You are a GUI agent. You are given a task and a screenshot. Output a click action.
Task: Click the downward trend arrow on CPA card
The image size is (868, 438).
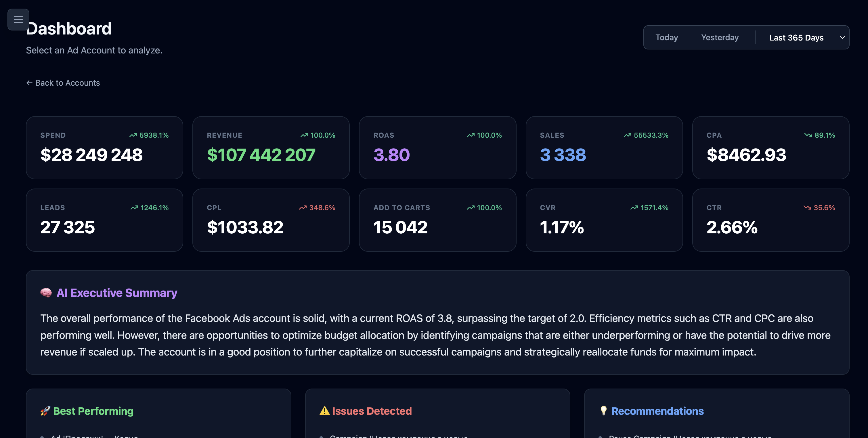click(x=808, y=135)
